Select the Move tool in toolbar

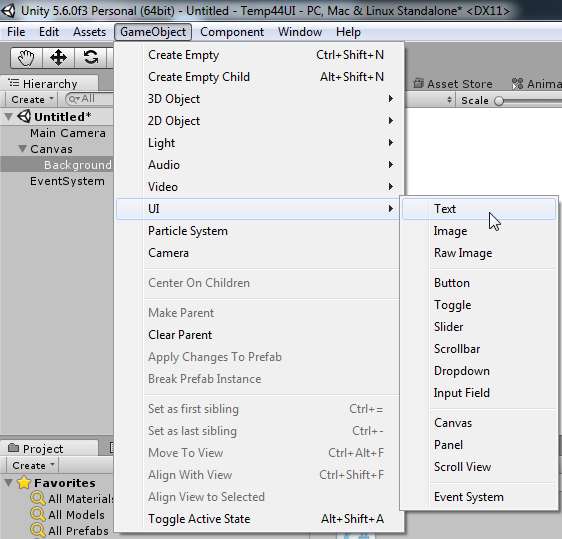coord(58,58)
